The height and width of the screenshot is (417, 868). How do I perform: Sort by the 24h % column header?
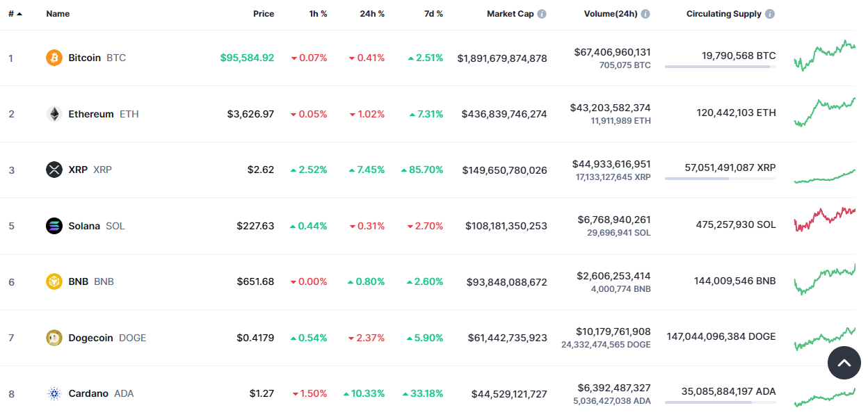[x=372, y=14]
